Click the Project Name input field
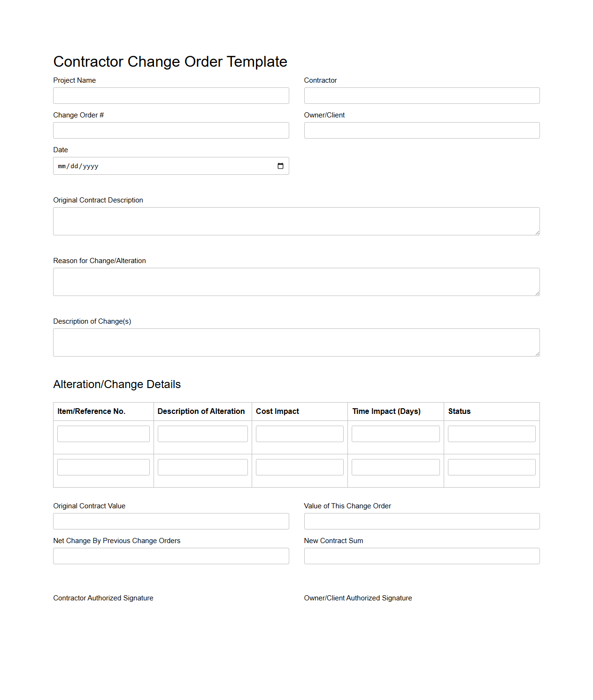This screenshot has height=700, width=593. [171, 95]
